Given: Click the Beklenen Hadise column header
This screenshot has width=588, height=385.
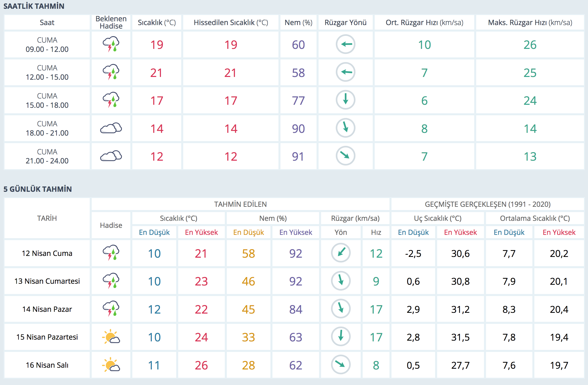Looking at the screenshot, I should tap(111, 22).
